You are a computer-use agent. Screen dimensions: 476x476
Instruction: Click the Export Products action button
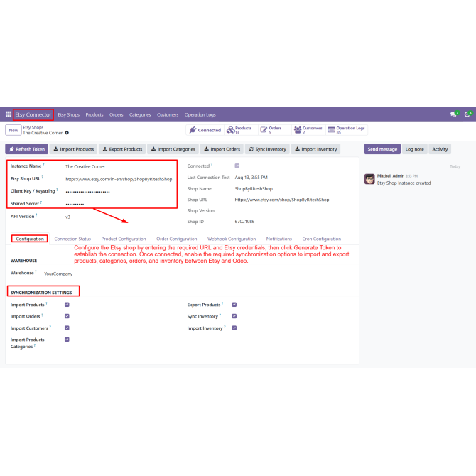coord(122,149)
